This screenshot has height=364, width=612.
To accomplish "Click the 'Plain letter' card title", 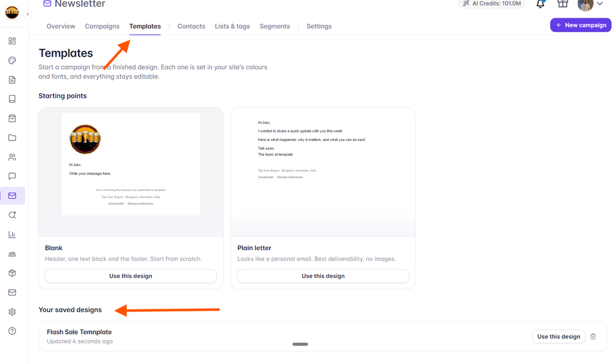I will tap(254, 248).
